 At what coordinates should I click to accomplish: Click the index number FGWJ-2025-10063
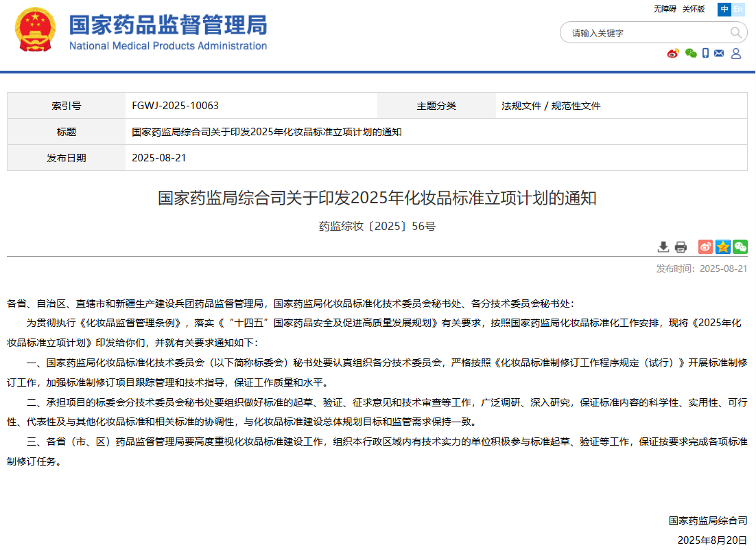[x=175, y=106]
